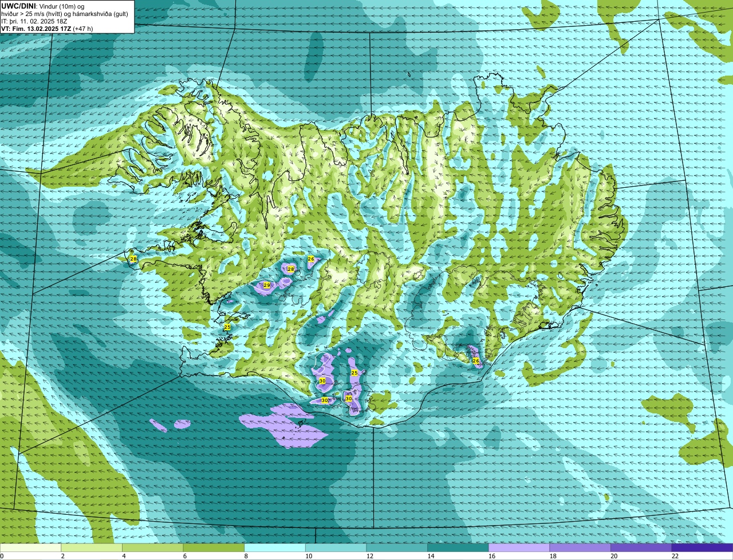Click the 'IT: þri. 11. 02. 2025 18Z' line
The width and height of the screenshot is (733, 560).
34,21
